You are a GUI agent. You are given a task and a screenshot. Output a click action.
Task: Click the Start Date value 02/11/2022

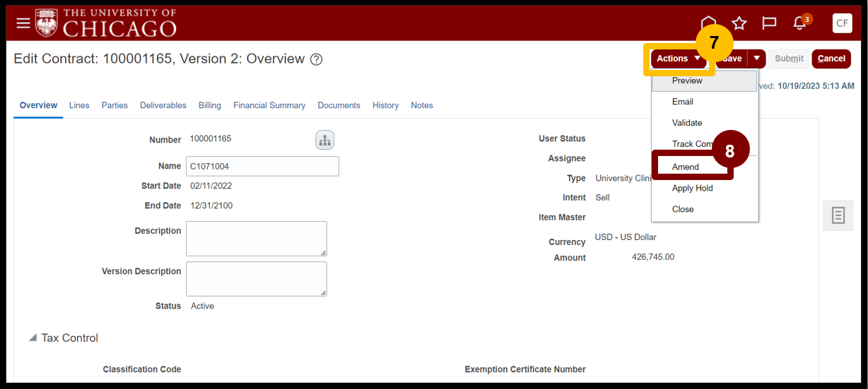pos(211,186)
